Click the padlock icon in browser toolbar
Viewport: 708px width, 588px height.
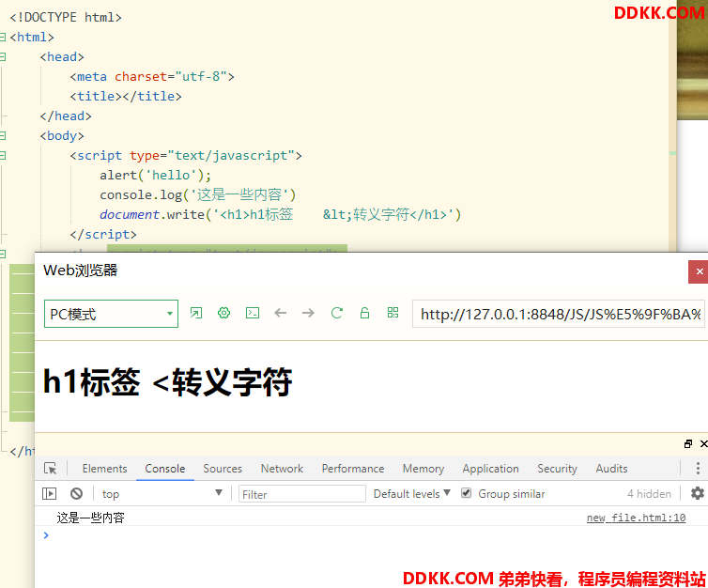click(x=365, y=313)
